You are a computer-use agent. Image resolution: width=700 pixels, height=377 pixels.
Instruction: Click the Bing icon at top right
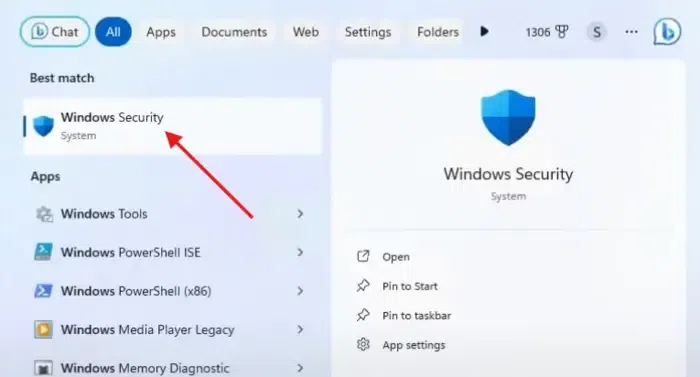coord(667,32)
